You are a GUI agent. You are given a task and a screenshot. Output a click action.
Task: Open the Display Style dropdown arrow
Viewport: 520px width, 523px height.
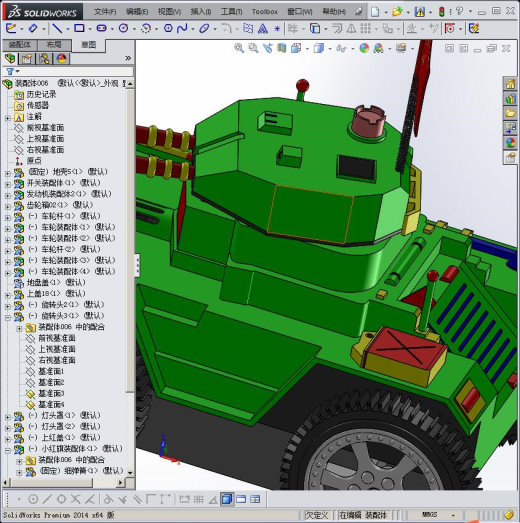330,49
